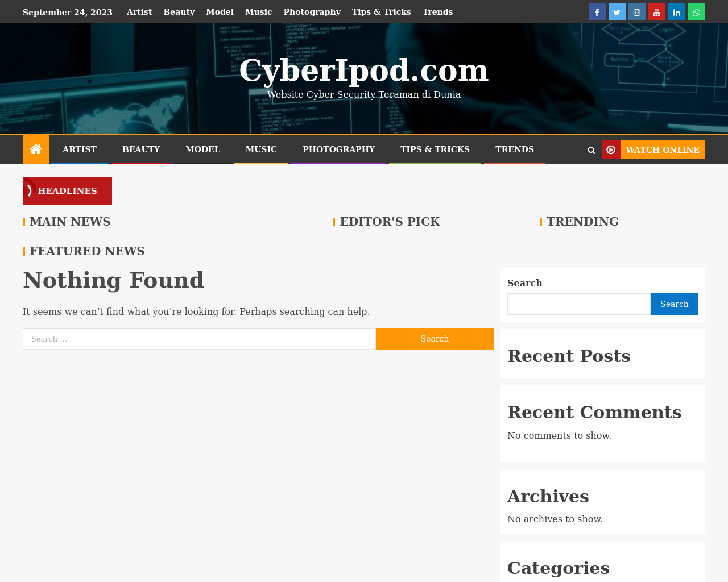Click the Recent Comments widget heading
The width and height of the screenshot is (728, 582).
coord(594,412)
